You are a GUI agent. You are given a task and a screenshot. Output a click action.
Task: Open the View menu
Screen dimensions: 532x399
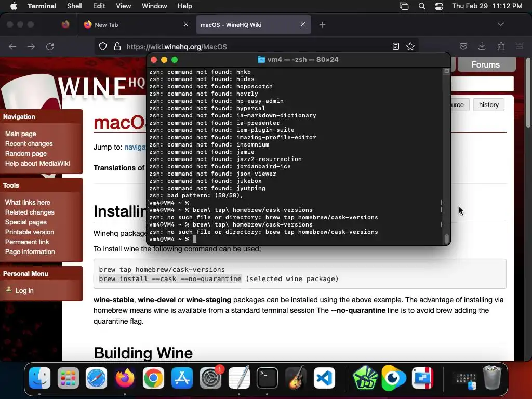coord(124,6)
